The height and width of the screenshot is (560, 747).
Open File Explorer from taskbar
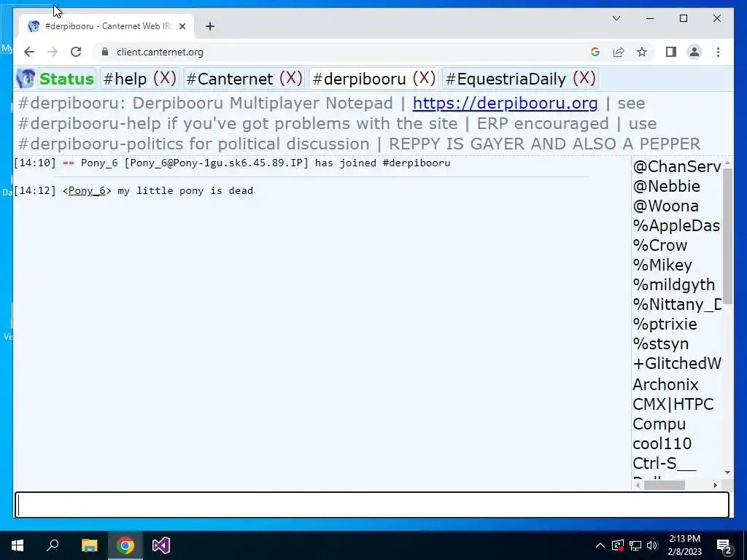pyautogui.click(x=89, y=545)
